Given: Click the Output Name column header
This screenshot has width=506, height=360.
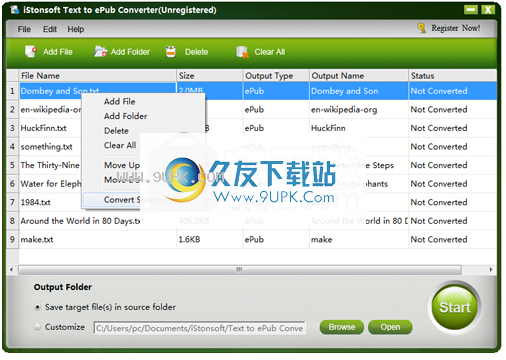Looking at the screenshot, I should 359,76.
